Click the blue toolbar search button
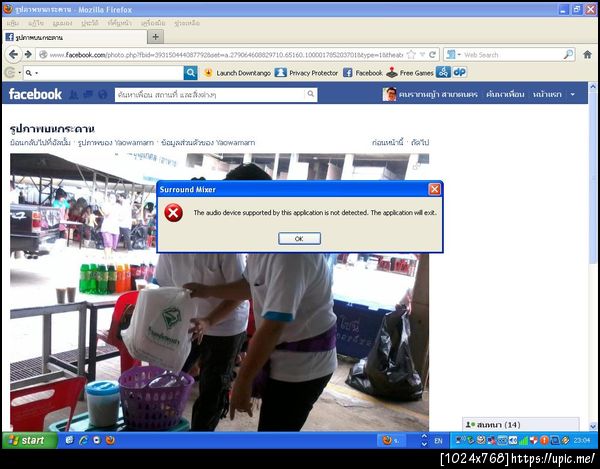 [x=191, y=73]
